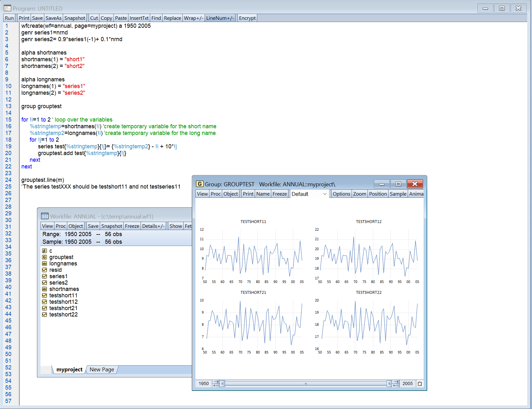Click the 1950 start date field
Viewport: 532px width, 409px height.
click(x=204, y=384)
